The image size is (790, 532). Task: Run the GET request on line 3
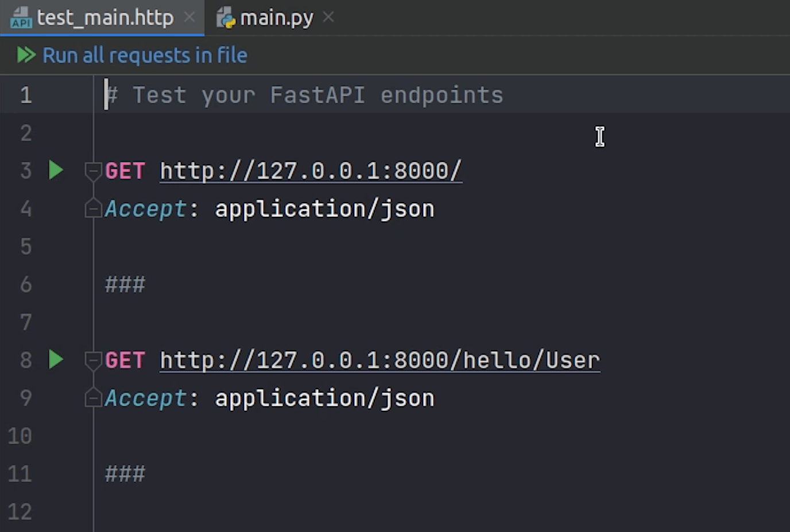(56, 170)
